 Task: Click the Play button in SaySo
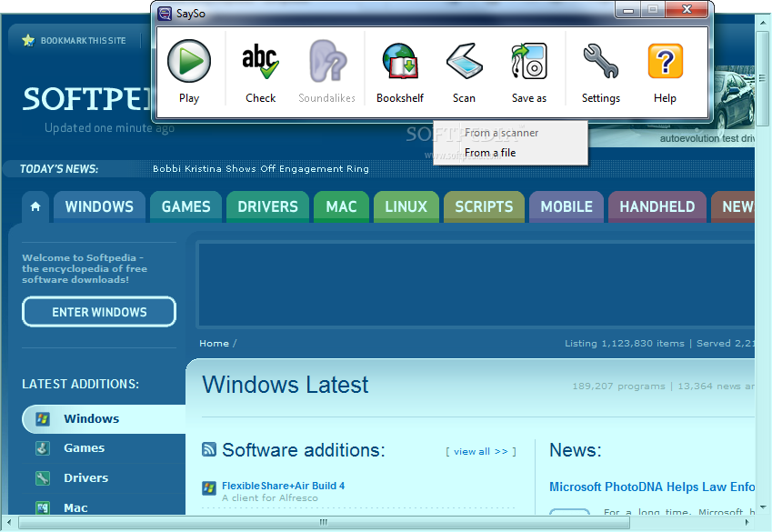(x=189, y=72)
